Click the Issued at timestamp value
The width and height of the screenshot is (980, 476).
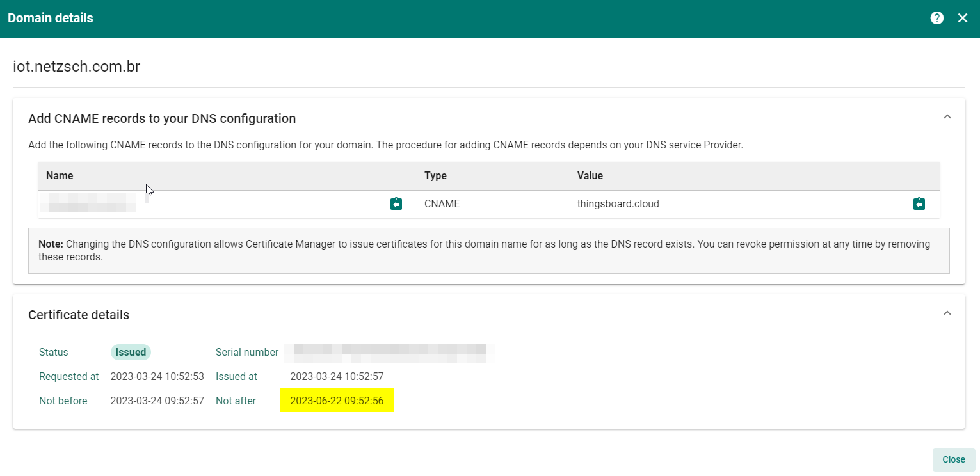click(x=337, y=376)
